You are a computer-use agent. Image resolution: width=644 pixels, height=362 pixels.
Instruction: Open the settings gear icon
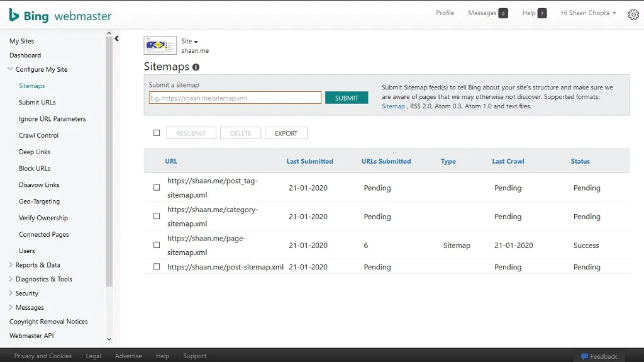coord(633,14)
